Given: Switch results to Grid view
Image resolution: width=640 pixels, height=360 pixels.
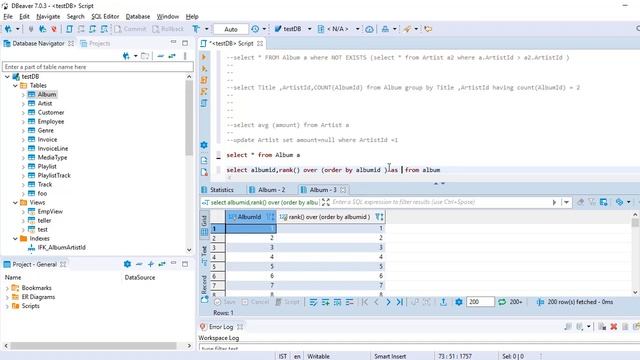Looking at the screenshot, I should (204, 224).
